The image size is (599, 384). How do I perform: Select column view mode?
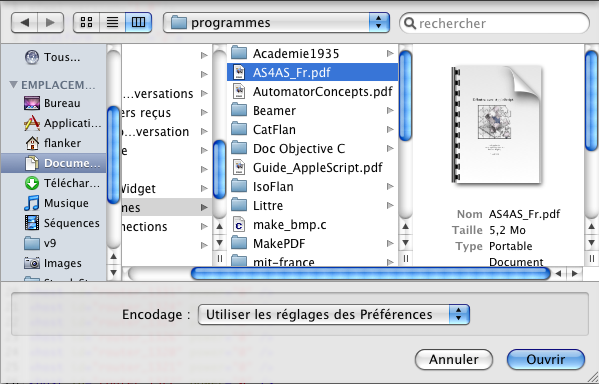tap(138, 23)
